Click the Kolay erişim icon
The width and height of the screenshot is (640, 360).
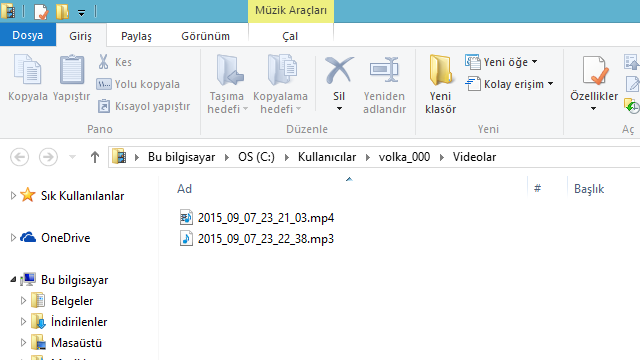(473, 84)
